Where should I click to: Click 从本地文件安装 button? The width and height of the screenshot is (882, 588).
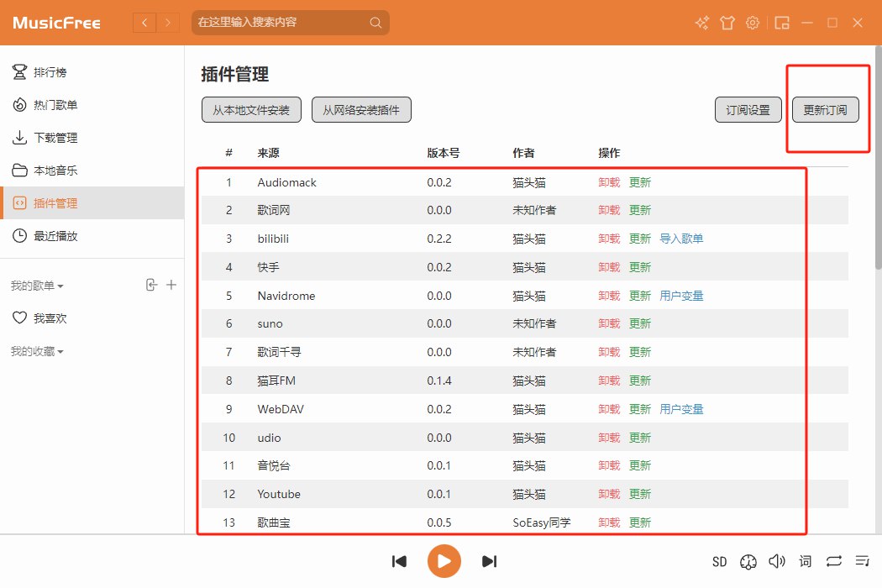coord(251,110)
